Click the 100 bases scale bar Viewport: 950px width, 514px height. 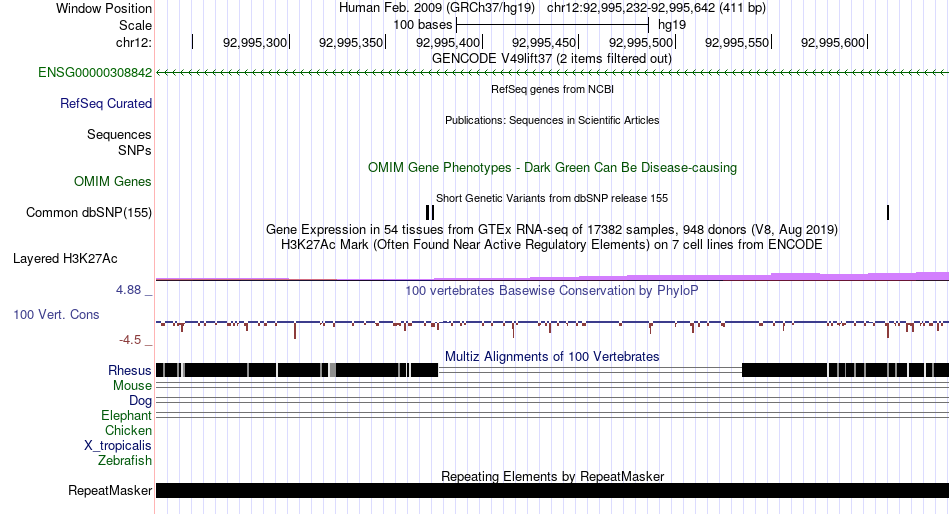point(553,25)
